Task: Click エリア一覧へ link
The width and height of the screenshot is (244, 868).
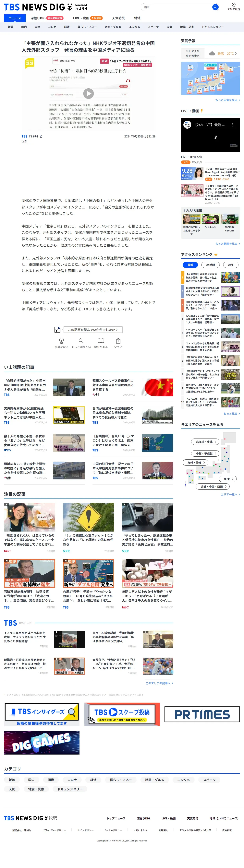Action: coord(230,494)
